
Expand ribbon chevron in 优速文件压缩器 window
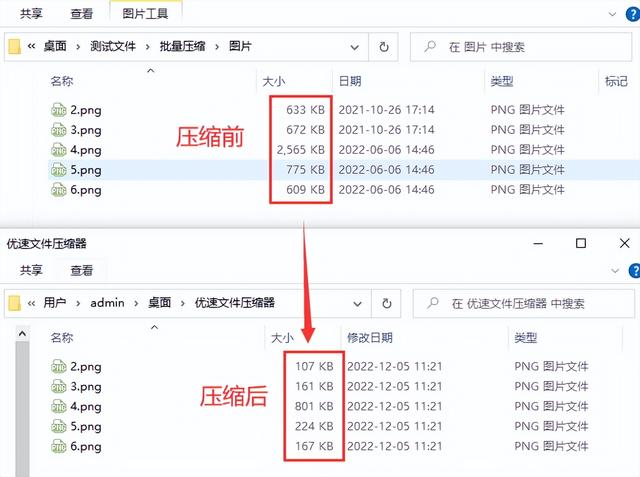coord(615,271)
